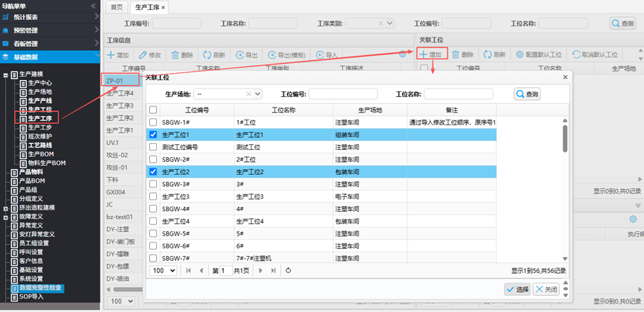This screenshot has width=644, height=312.
Task: Click the dialog table vertical scrollbar
Action: (565, 139)
